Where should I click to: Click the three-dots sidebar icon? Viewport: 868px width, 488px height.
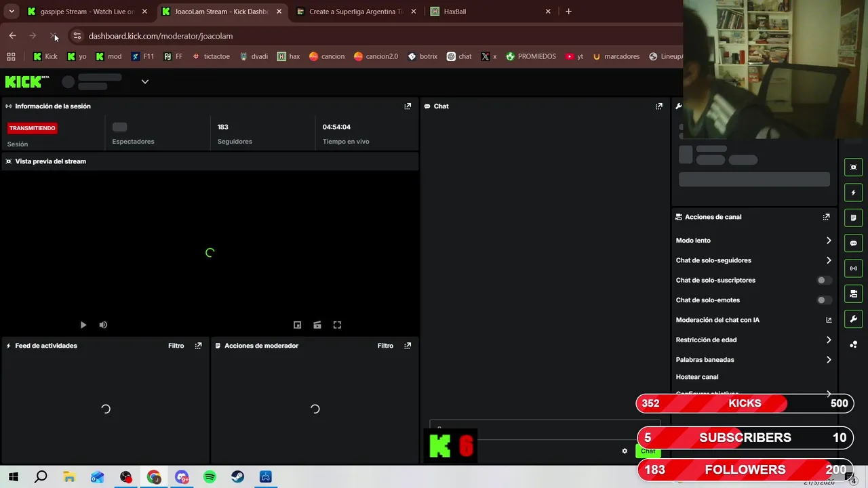tap(853, 344)
